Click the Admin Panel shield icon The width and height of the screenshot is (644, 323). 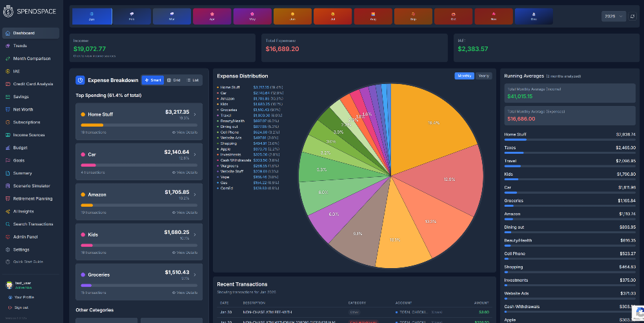click(8, 236)
